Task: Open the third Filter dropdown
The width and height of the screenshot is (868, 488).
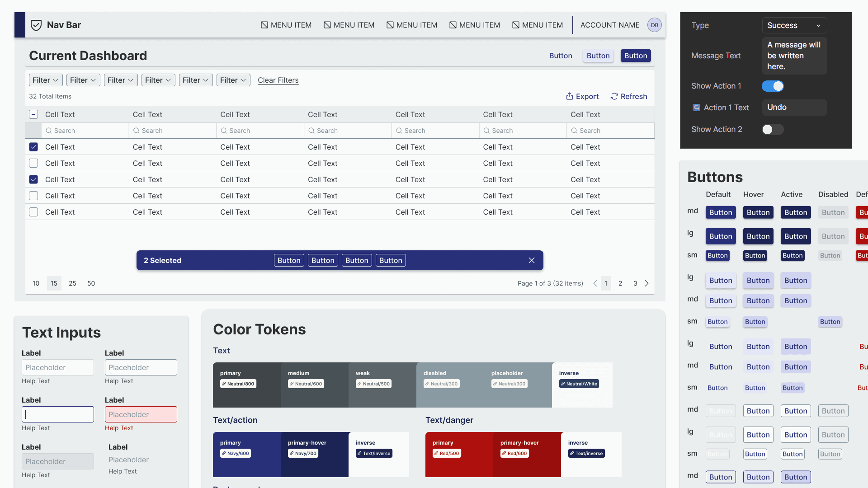Action: [x=121, y=80]
